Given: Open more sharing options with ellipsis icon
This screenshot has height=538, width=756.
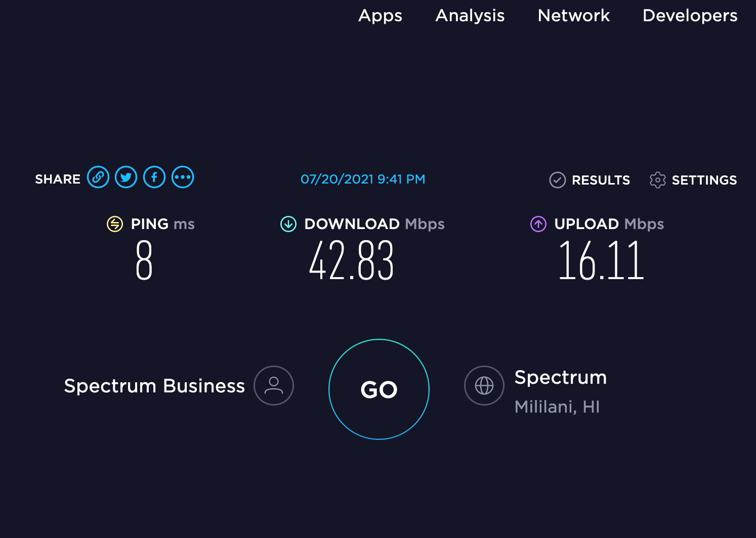Looking at the screenshot, I should pyautogui.click(x=183, y=177).
